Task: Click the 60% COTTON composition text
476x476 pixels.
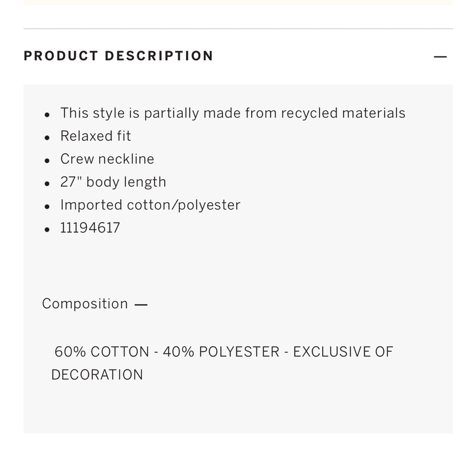Action: (x=102, y=352)
